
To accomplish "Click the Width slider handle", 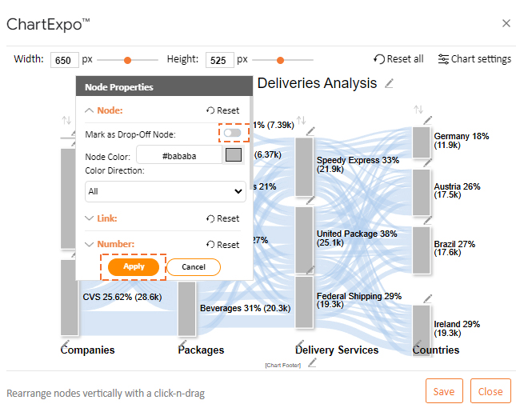I will pyautogui.click(x=128, y=60).
